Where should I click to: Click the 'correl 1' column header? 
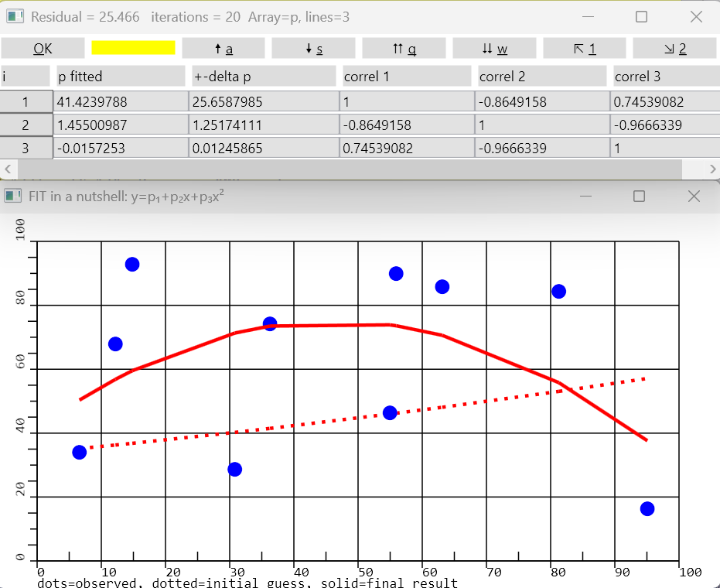point(407,77)
